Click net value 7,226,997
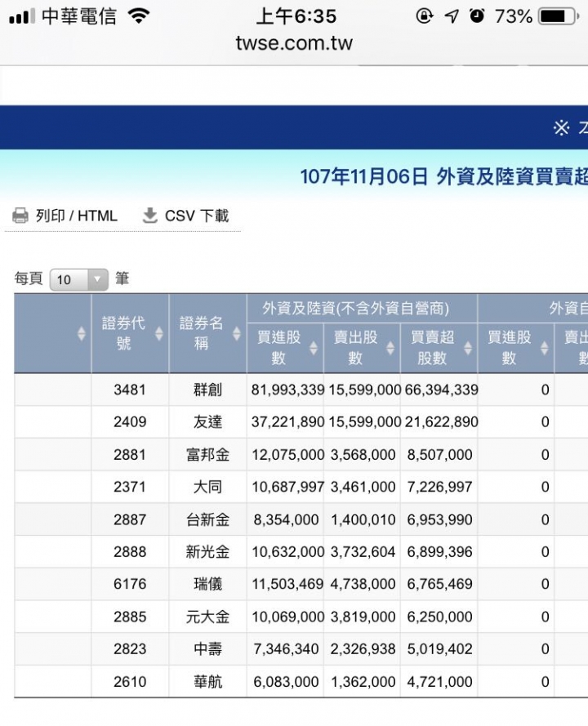The height and width of the screenshot is (726, 588). [x=440, y=487]
